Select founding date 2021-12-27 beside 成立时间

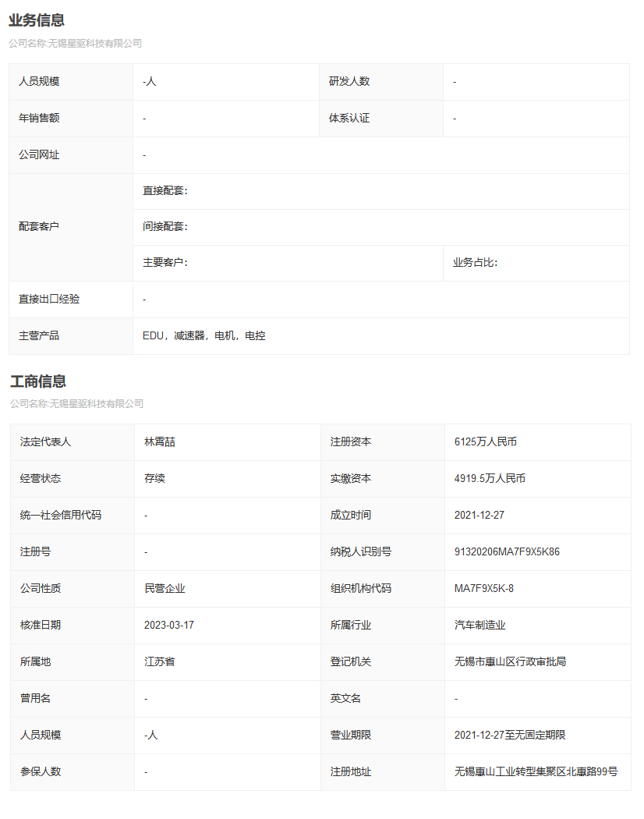coord(479,515)
